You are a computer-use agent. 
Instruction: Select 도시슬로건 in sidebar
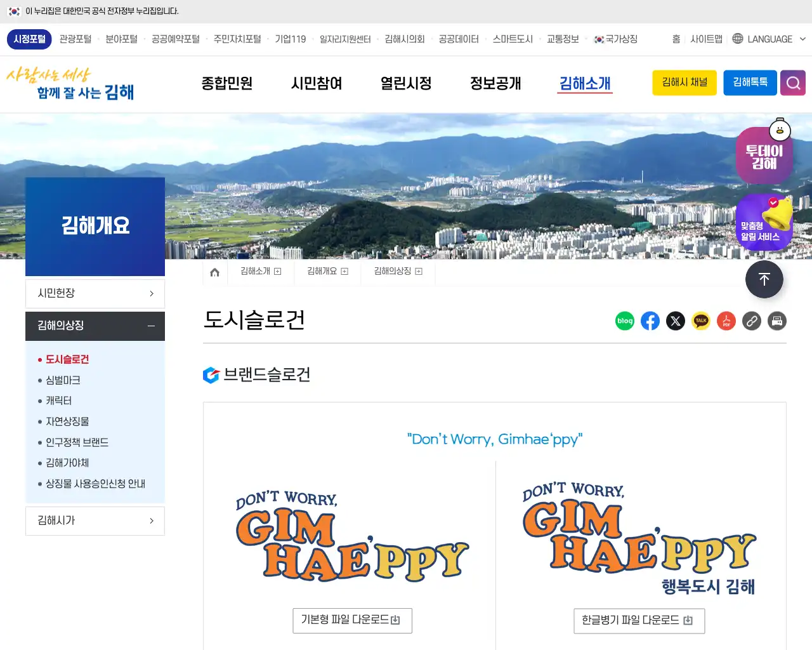[67, 359]
